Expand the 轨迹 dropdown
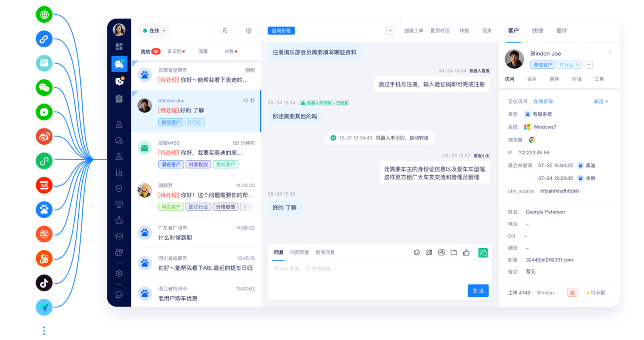Screen dimensions: 644x340 (601, 102)
